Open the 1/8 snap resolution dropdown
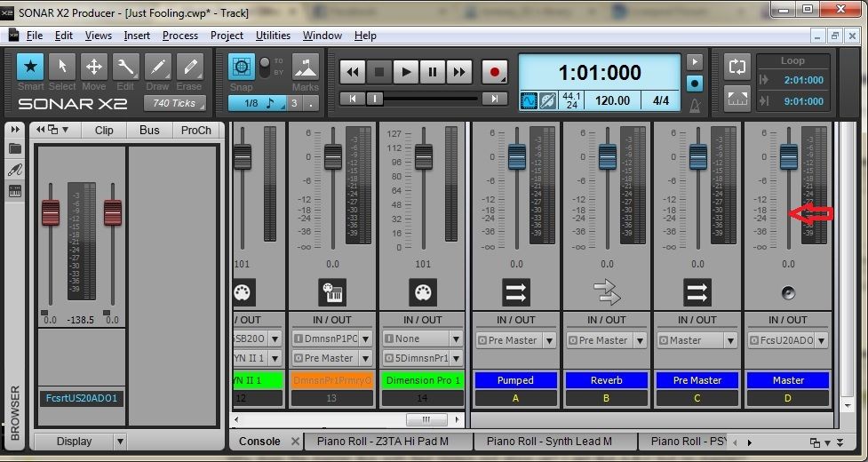Image resolution: width=868 pixels, height=462 pixels. point(258,103)
